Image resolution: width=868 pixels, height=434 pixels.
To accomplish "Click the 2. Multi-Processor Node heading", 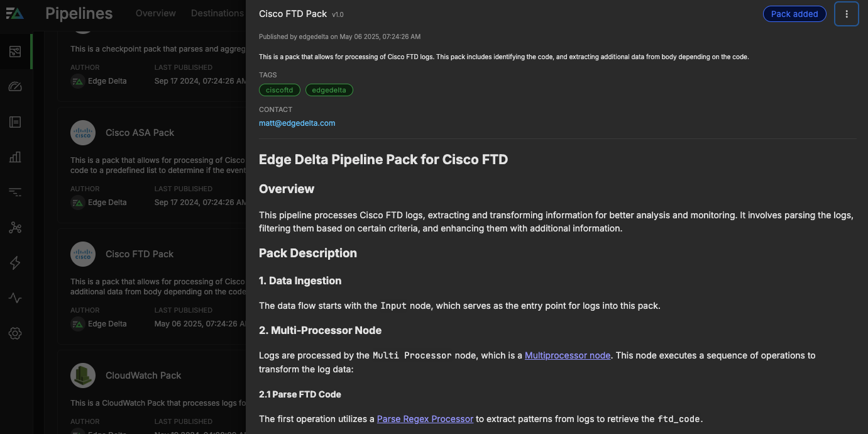I will tap(321, 331).
